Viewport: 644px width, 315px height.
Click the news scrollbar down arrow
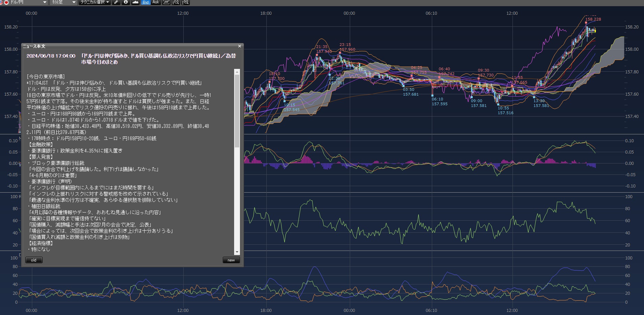click(237, 252)
